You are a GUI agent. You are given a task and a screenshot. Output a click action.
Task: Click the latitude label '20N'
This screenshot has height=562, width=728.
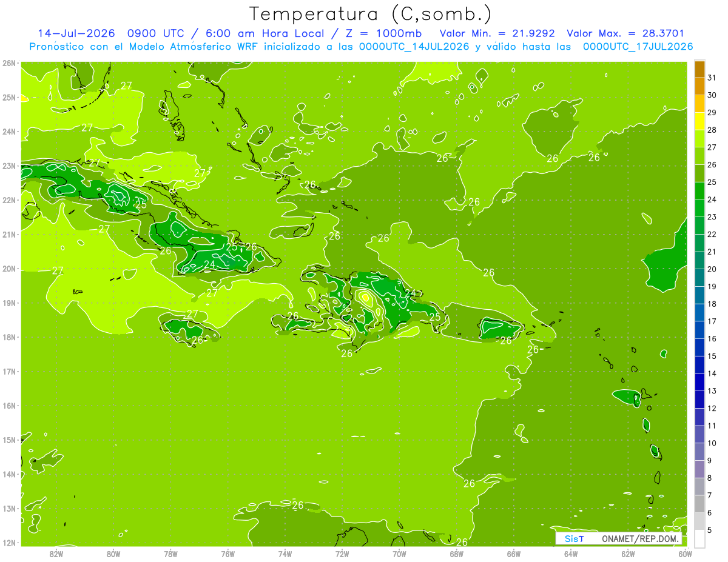click(9, 269)
